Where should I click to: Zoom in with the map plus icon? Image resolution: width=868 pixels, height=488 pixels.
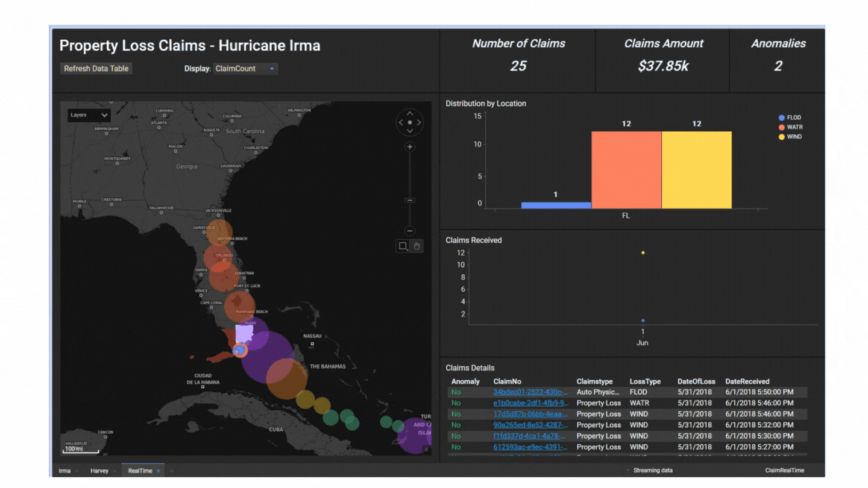coord(410,146)
